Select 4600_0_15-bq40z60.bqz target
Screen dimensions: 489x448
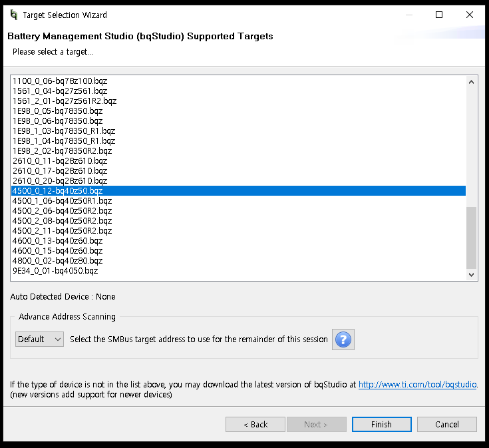click(x=239, y=251)
